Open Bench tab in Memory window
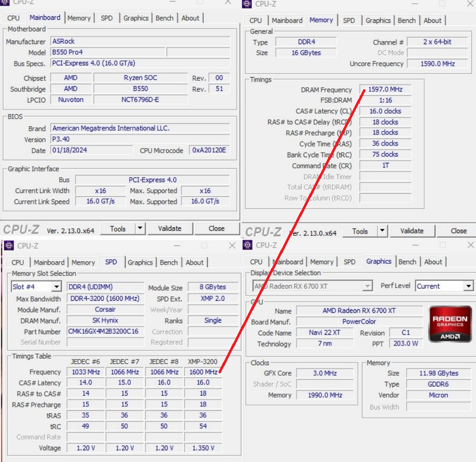Viewport: 476px width, 462px height. [407, 20]
